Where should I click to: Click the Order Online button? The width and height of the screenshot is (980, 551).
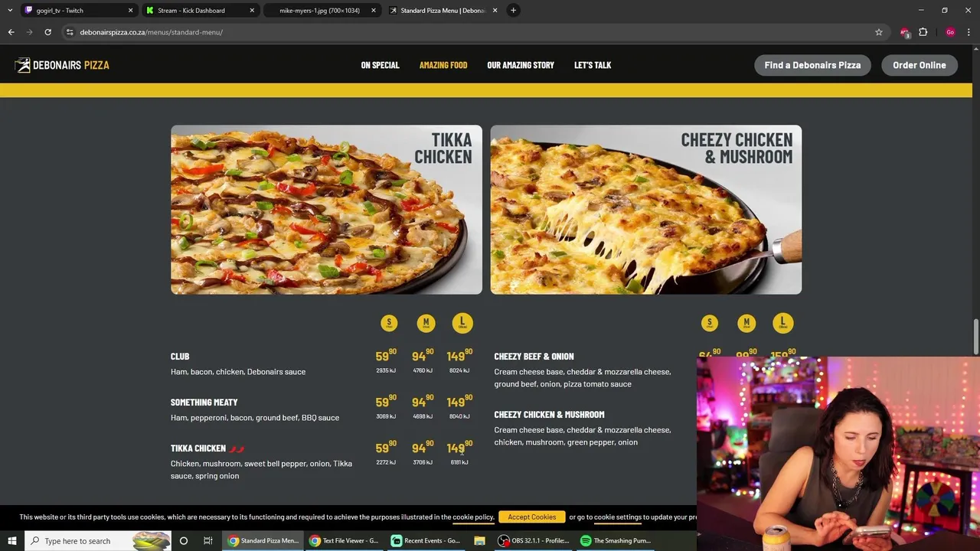click(x=920, y=65)
